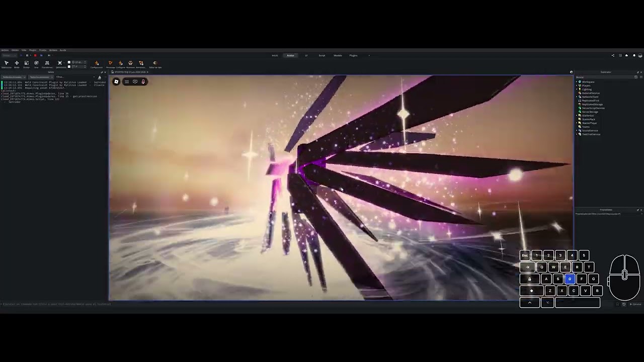Switch to the Script tab
The width and height of the screenshot is (644, 362).
point(321,55)
